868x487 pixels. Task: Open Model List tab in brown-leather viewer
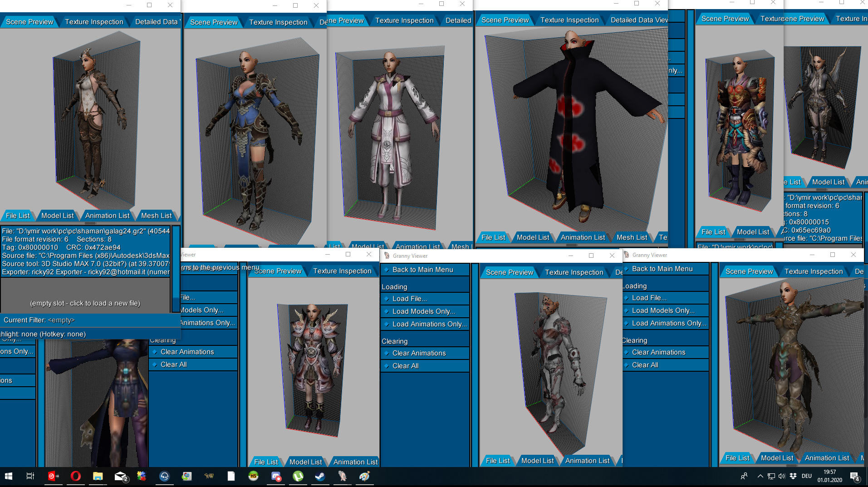[x=777, y=458]
